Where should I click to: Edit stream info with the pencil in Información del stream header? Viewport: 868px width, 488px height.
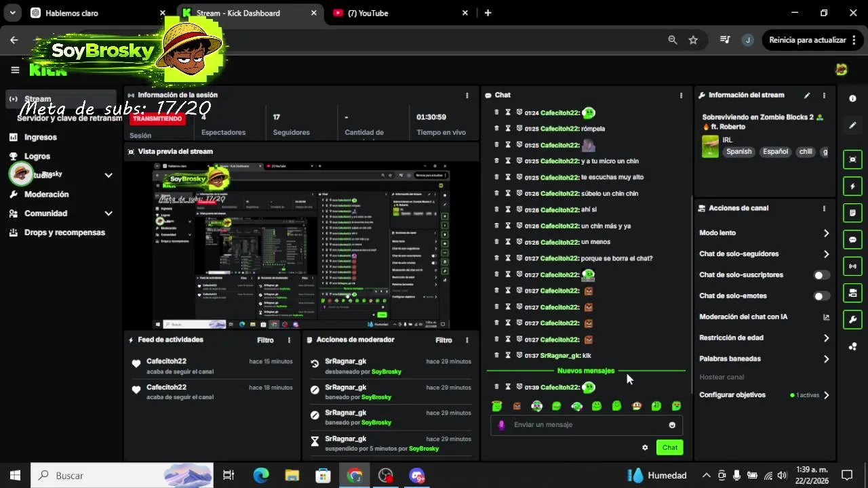coord(807,96)
